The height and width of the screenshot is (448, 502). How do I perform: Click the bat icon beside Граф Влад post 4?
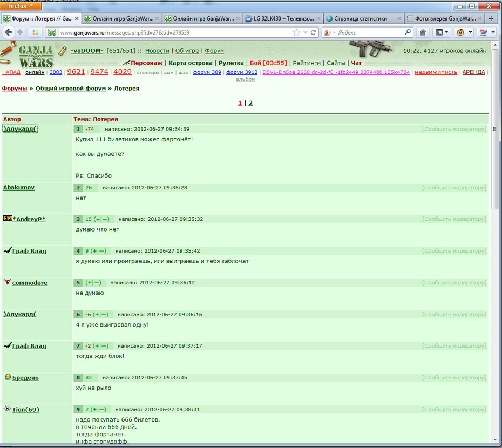(x=8, y=250)
